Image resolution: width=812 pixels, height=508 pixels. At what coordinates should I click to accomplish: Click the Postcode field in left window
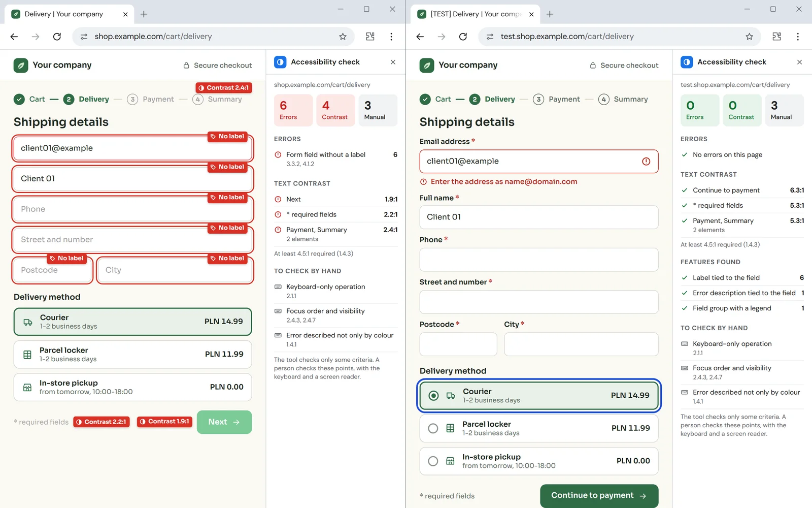coord(53,270)
